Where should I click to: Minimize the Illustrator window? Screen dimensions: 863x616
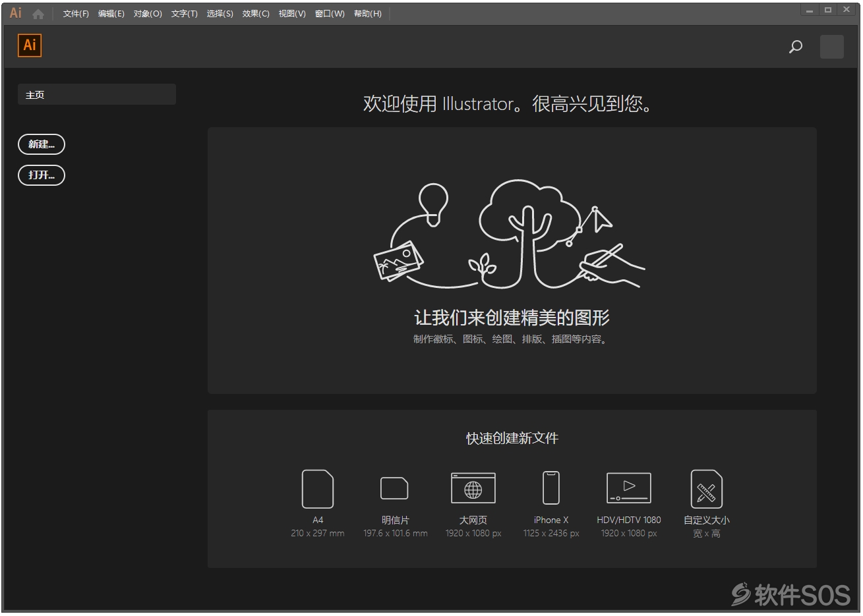pyautogui.click(x=810, y=10)
